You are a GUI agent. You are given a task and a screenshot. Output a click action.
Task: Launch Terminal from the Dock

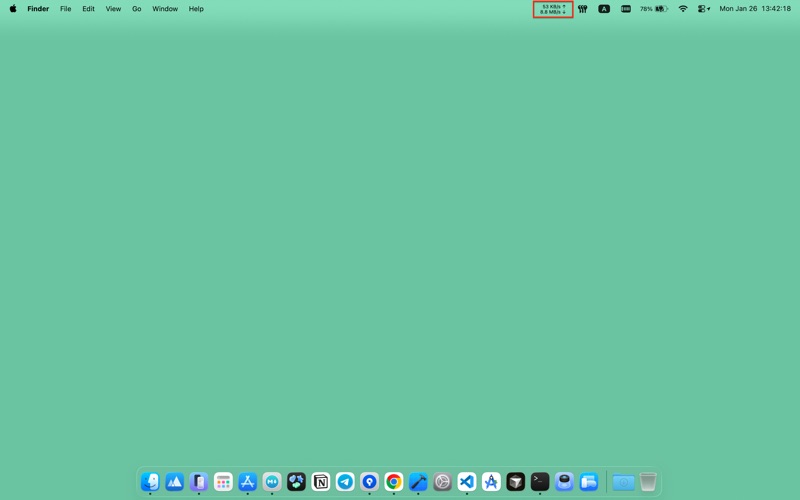pyautogui.click(x=540, y=482)
